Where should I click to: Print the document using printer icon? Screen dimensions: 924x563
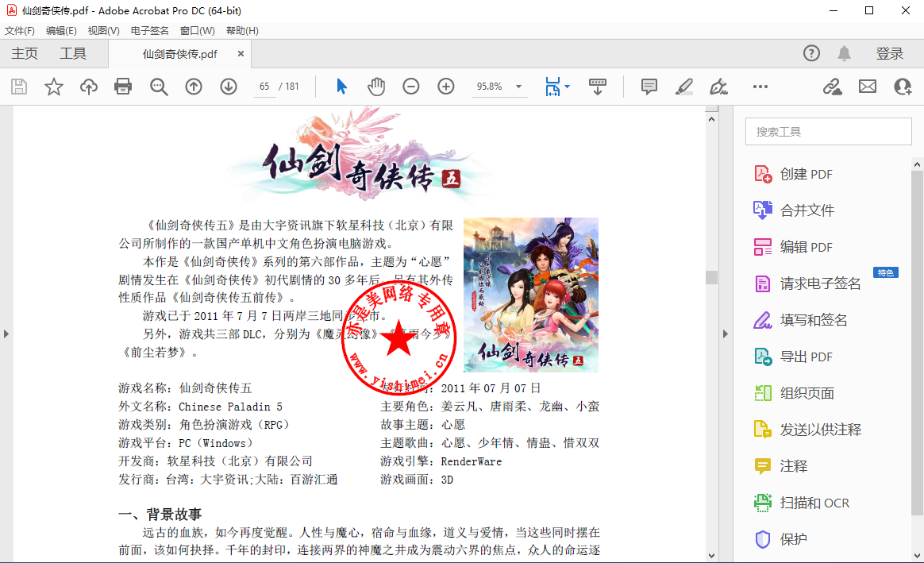coord(123,87)
